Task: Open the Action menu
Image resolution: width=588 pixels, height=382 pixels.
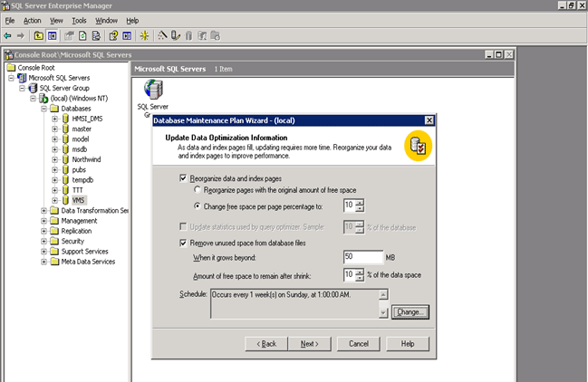Action: click(33, 21)
